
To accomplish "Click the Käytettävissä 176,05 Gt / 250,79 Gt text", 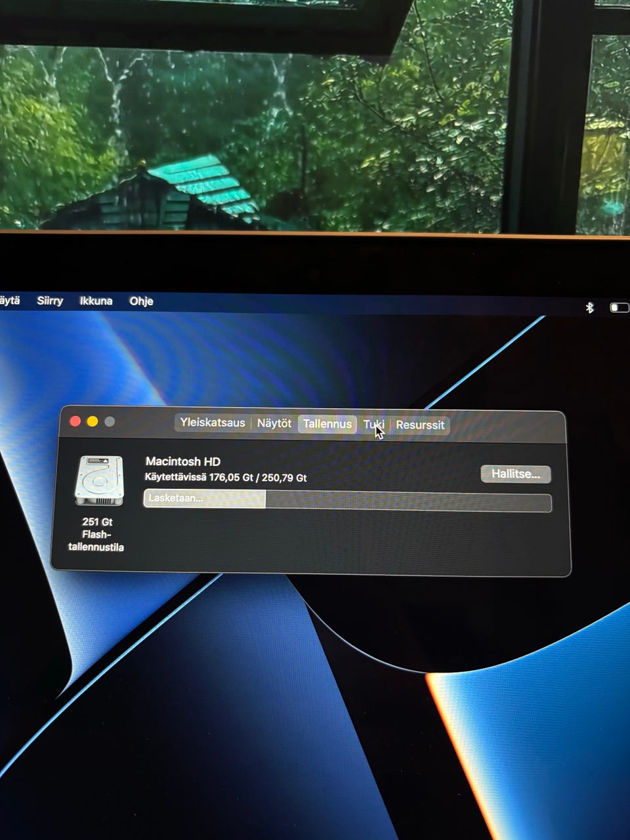I will [x=226, y=478].
